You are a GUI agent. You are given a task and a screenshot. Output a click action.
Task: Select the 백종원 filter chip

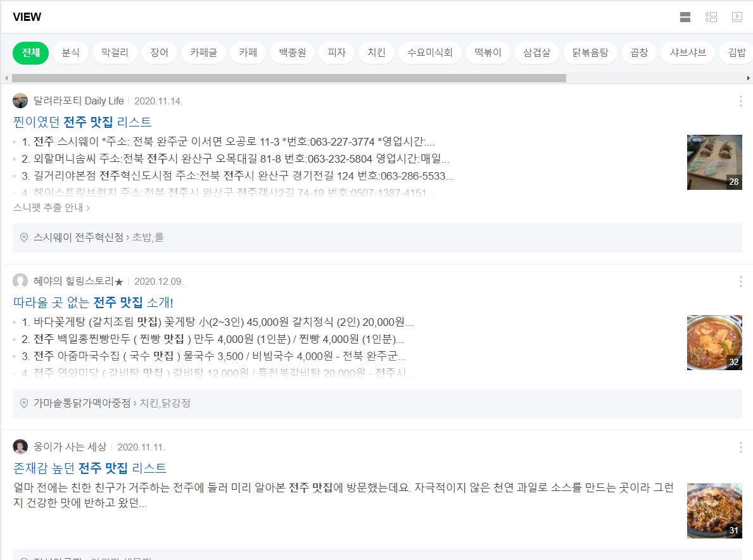click(x=292, y=53)
